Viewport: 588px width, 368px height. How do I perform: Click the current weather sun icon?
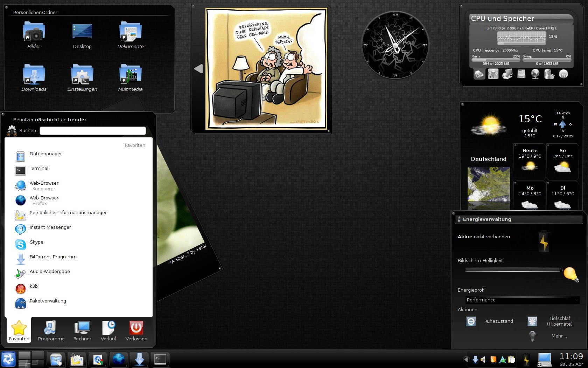[489, 125]
